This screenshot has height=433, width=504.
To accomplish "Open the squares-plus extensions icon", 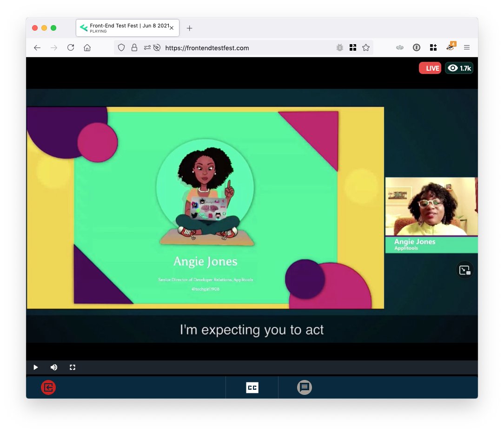I will coord(433,47).
